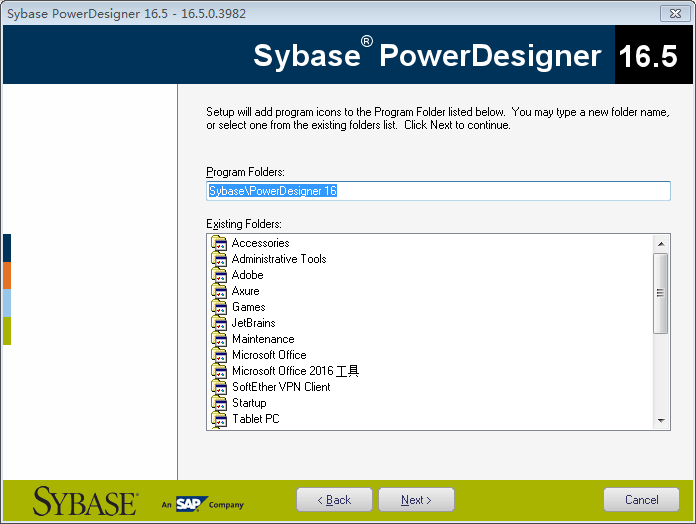Click the folder list scrollbar thumb

pos(660,293)
